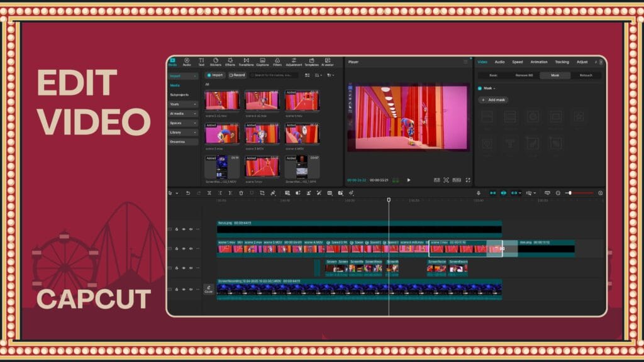Screen dimensions: 644x362
Task: Click the Delete left trim icon
Action: (x=220, y=193)
